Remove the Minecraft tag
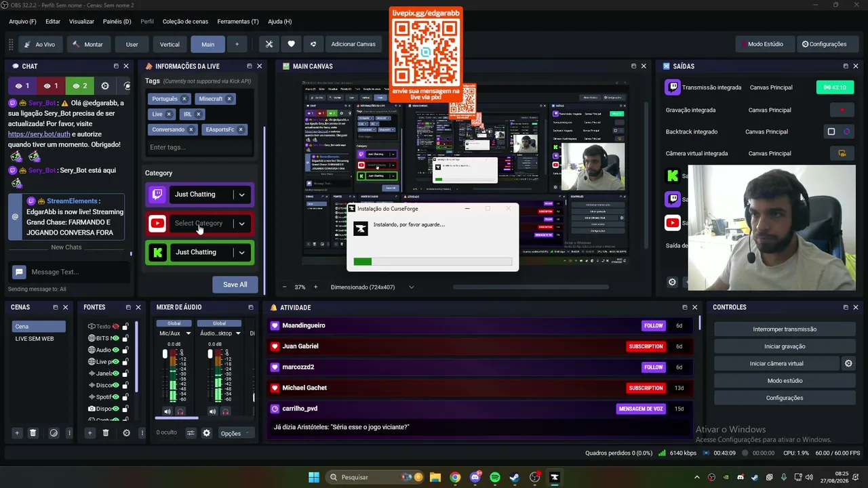Screen dimensions: 868x488 click(x=229, y=99)
